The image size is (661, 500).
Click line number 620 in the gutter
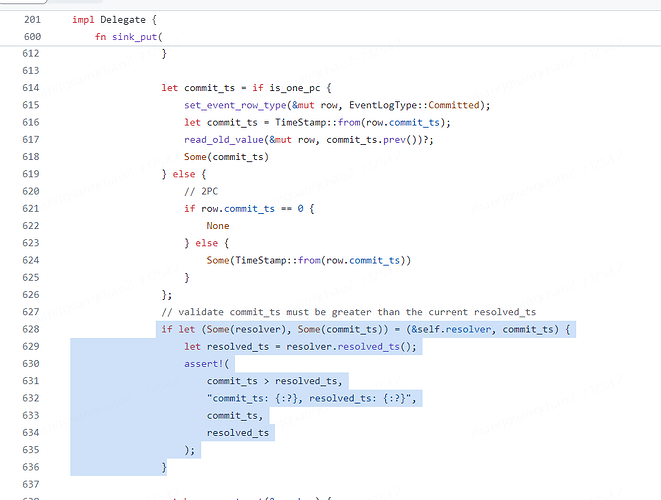click(31, 191)
